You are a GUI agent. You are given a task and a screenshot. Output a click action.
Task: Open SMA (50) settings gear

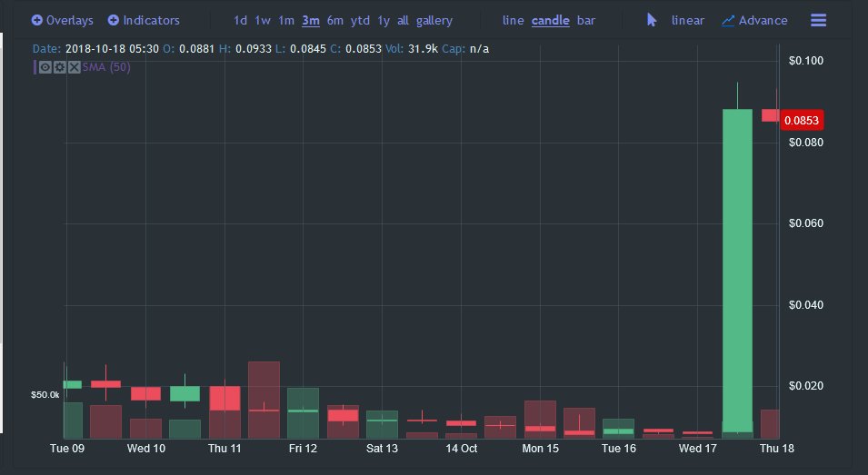[60, 67]
